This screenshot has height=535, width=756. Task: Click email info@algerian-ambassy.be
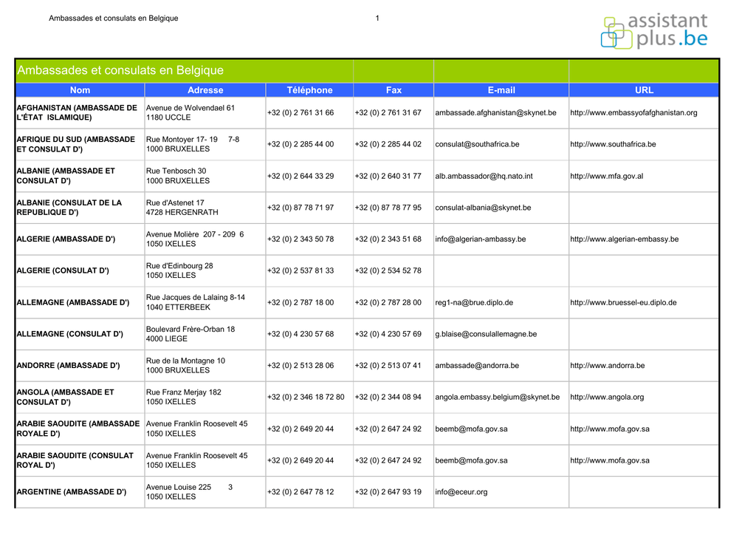tap(480, 239)
